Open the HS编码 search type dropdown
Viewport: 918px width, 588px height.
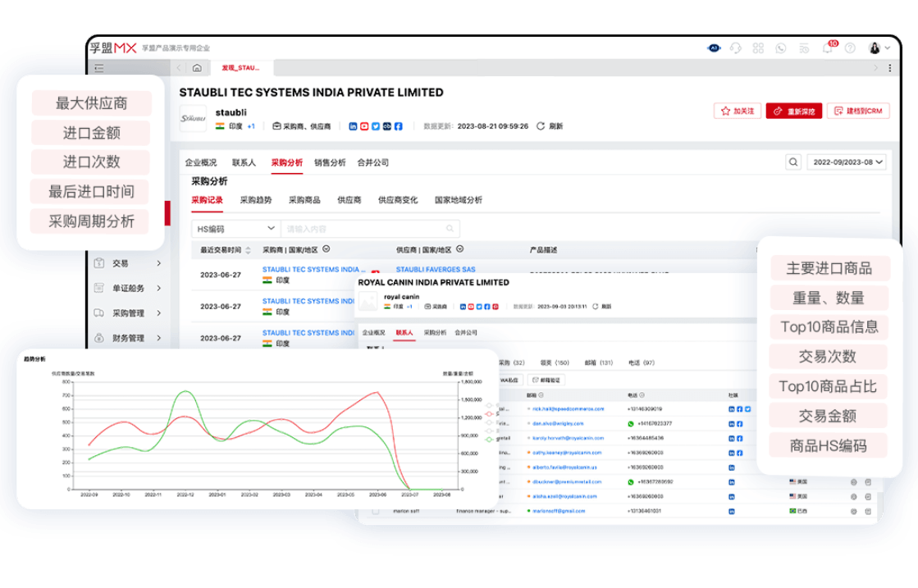pos(235,229)
